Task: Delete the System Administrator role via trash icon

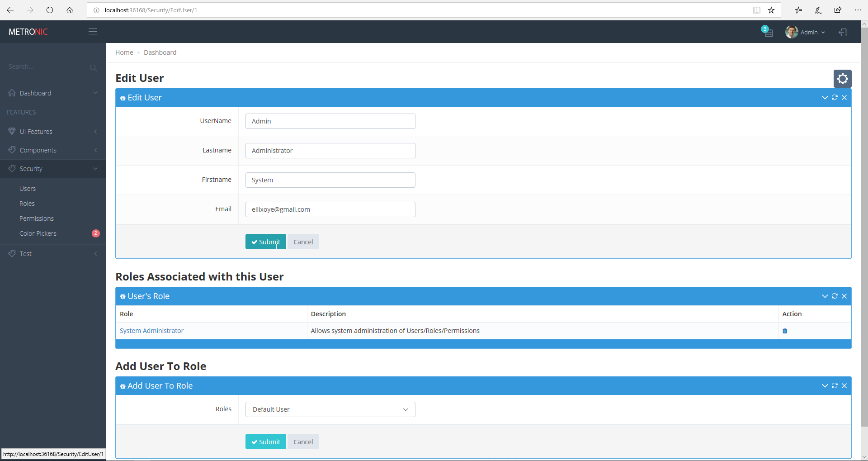Action: pos(784,331)
